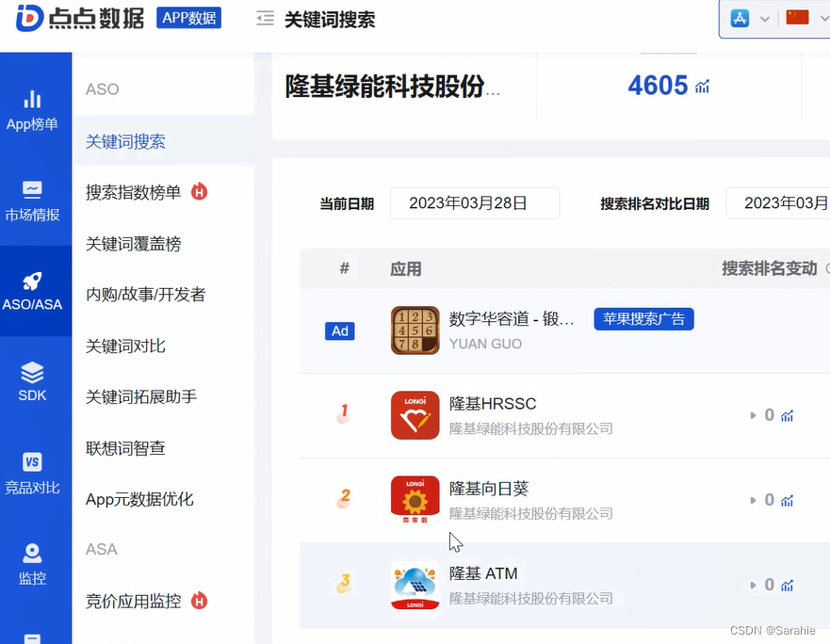Click the 搜索排名变动 column header

coord(769,269)
